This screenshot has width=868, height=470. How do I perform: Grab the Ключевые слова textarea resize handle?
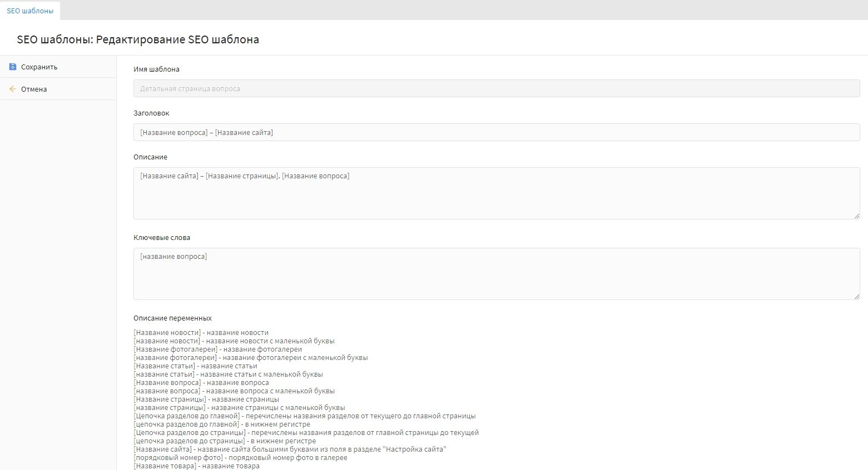[x=857, y=297]
